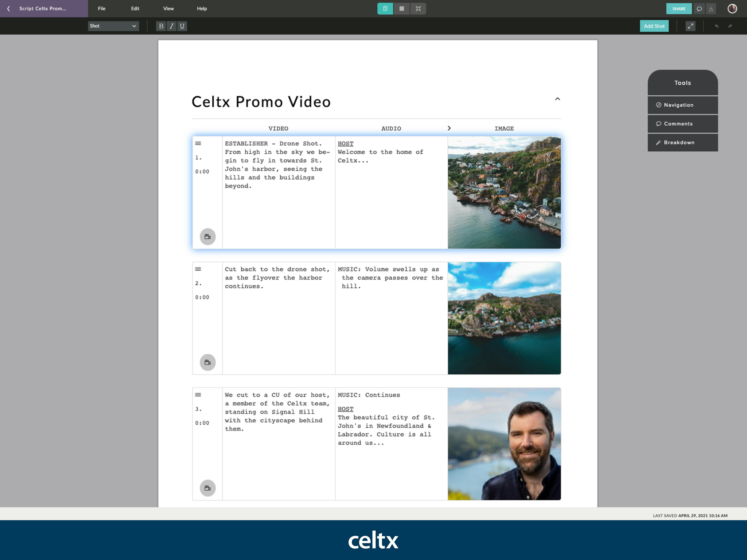This screenshot has height=560, width=747.
Task: Expand the arrow between AUDIO and IMAGE columns
Action: pyautogui.click(x=449, y=128)
